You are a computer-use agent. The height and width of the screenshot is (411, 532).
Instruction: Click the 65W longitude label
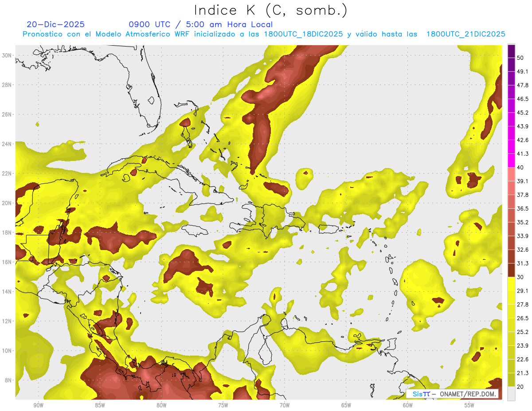346,405
